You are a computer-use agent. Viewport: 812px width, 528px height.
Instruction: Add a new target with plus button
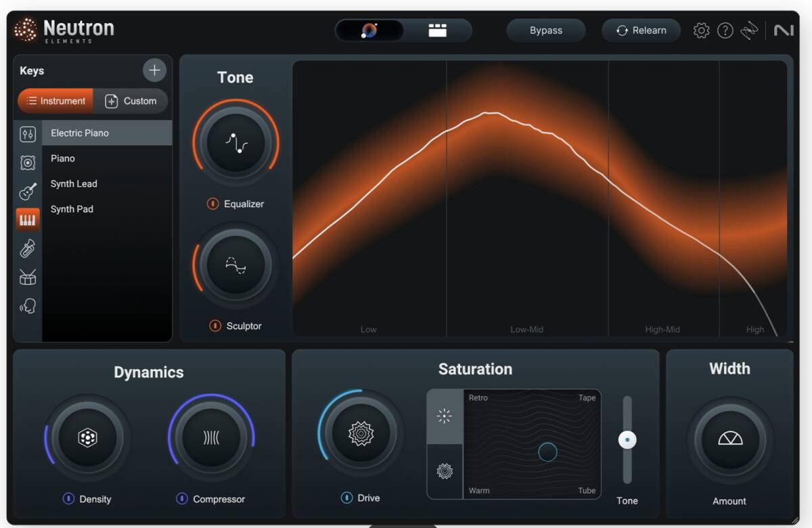154,70
